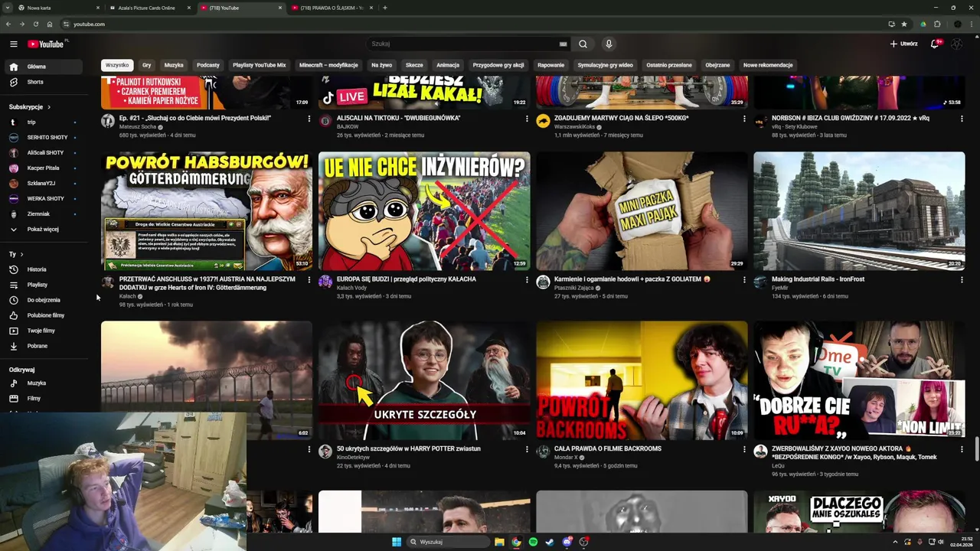The height and width of the screenshot is (551, 980).
Task: Activate voice search microphone
Action: [609, 44]
